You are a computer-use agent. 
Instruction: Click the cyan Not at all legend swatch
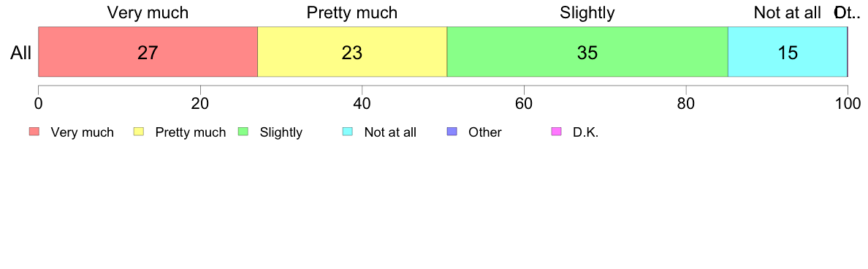(x=348, y=132)
